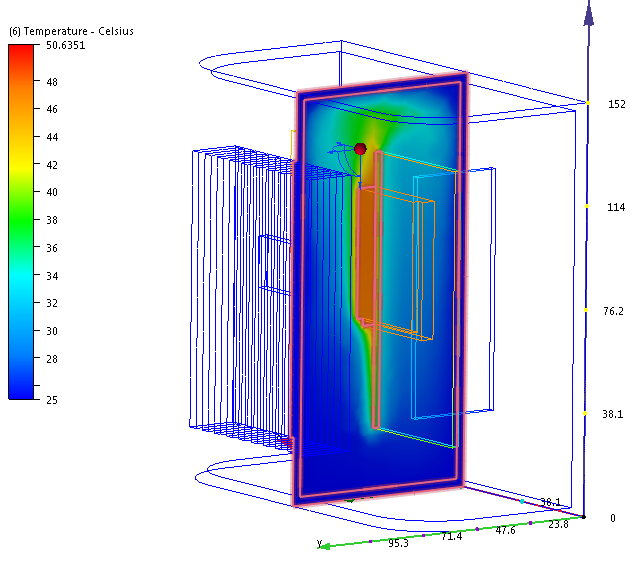635x577 pixels.
Task: Click the vertical axis label 152
Action: pyautogui.click(x=617, y=104)
